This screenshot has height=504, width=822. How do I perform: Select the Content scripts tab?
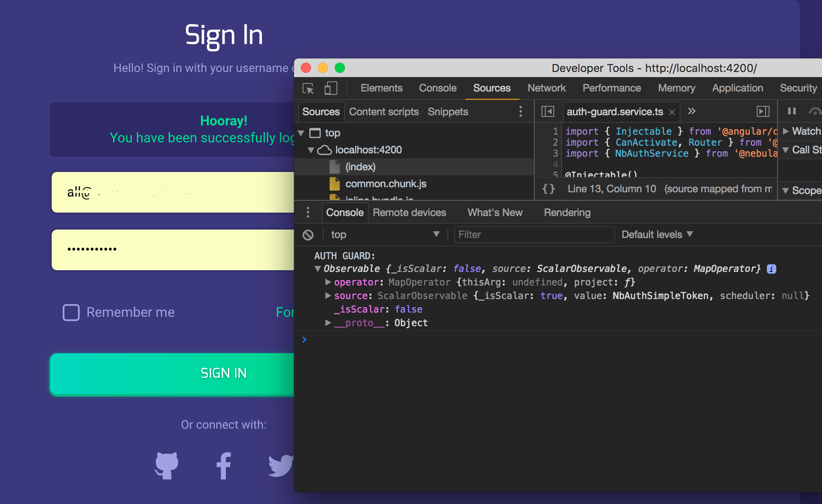click(384, 112)
